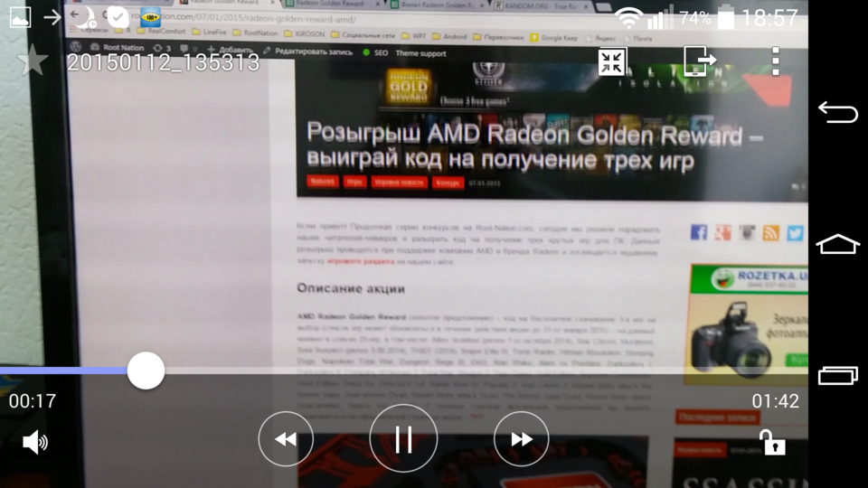Tap the checkmark notification icon
This screenshot has height=488, width=868.
[x=118, y=18]
